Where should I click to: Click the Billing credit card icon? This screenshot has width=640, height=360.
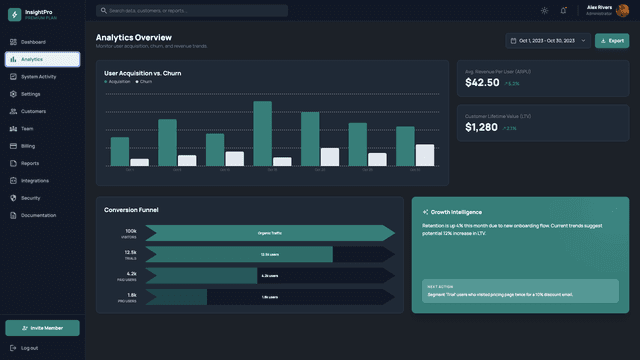(x=13, y=146)
